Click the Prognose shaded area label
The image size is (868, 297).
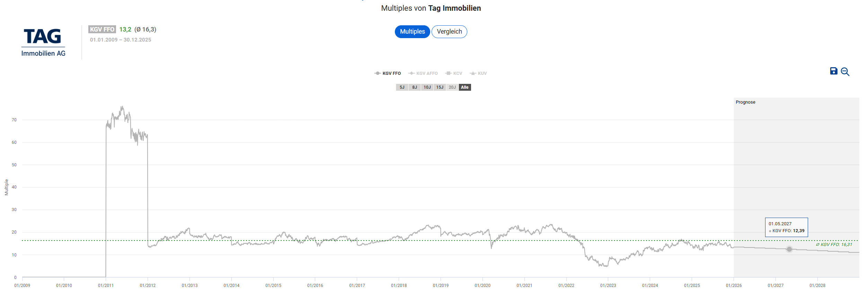coord(745,102)
